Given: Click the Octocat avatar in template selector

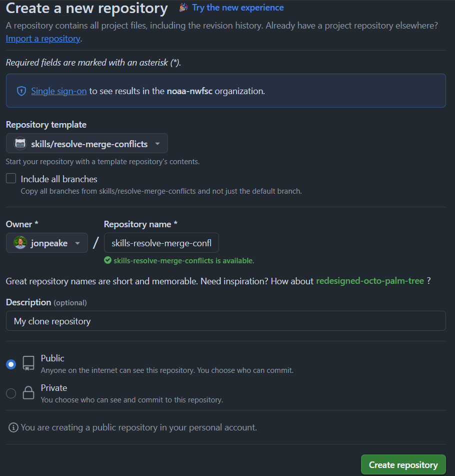Looking at the screenshot, I should coord(20,143).
